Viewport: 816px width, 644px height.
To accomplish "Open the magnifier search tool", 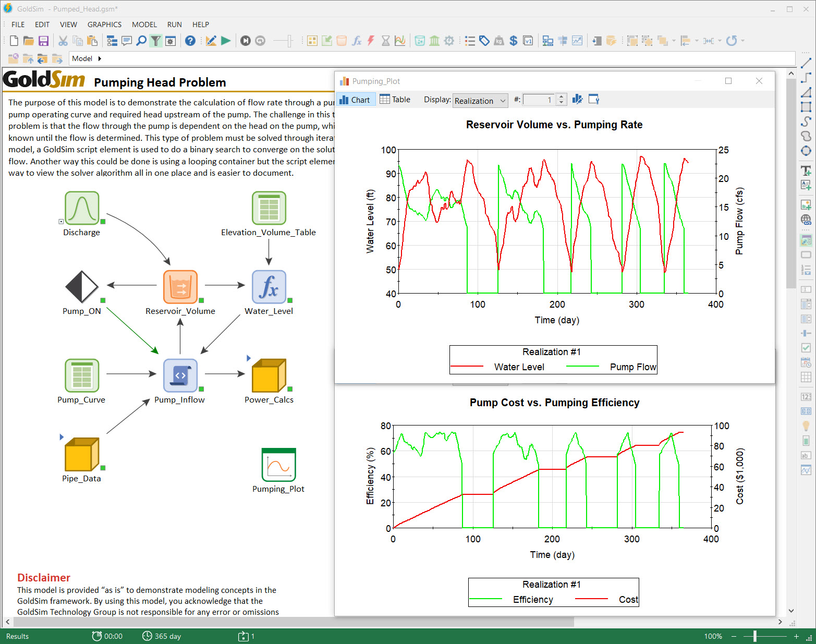I will 141,41.
